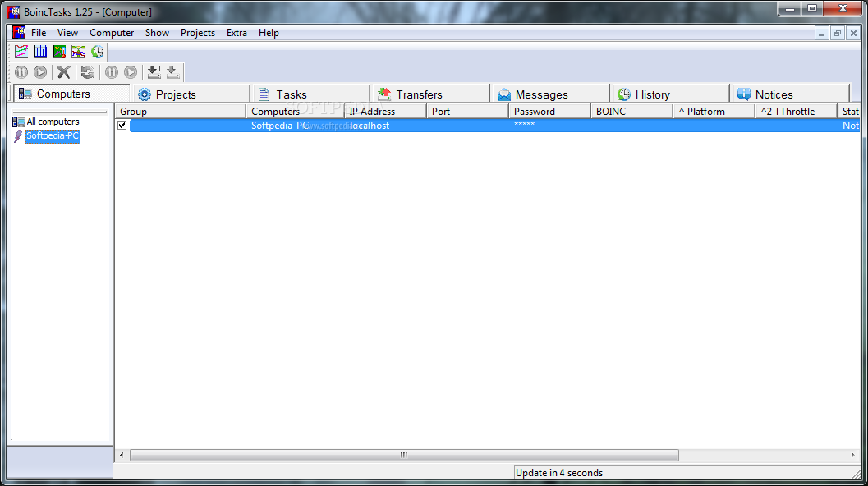This screenshot has width=868, height=486.
Task: Click the abort X toolbar icon
Action: [64, 72]
